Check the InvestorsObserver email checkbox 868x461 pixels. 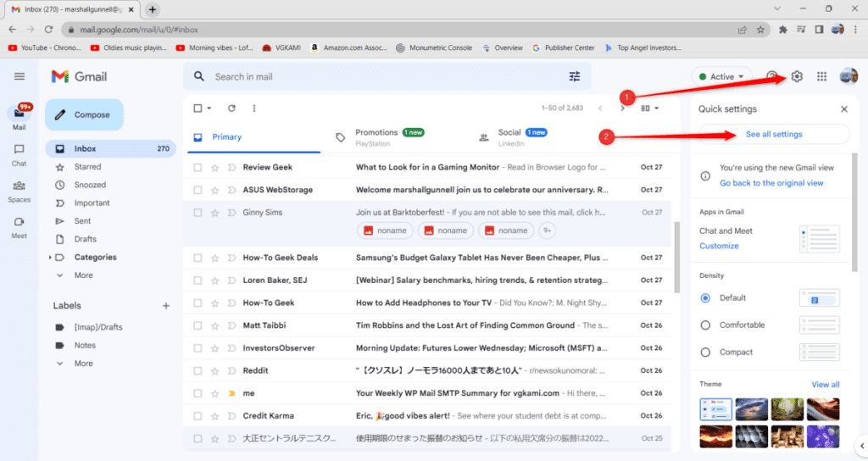198,348
